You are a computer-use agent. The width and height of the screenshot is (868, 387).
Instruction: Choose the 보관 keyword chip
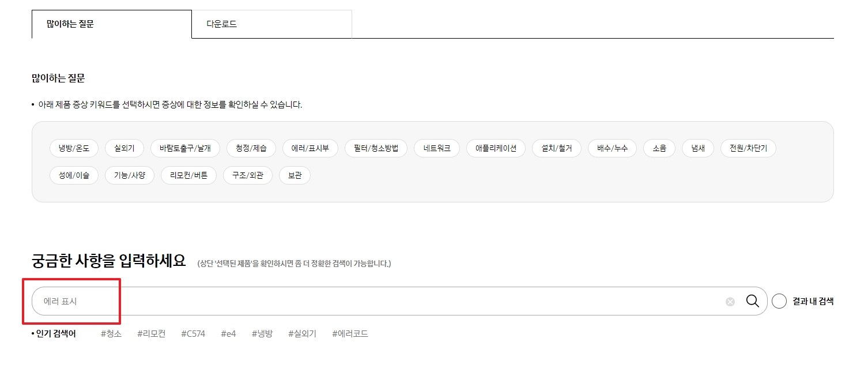pos(295,175)
